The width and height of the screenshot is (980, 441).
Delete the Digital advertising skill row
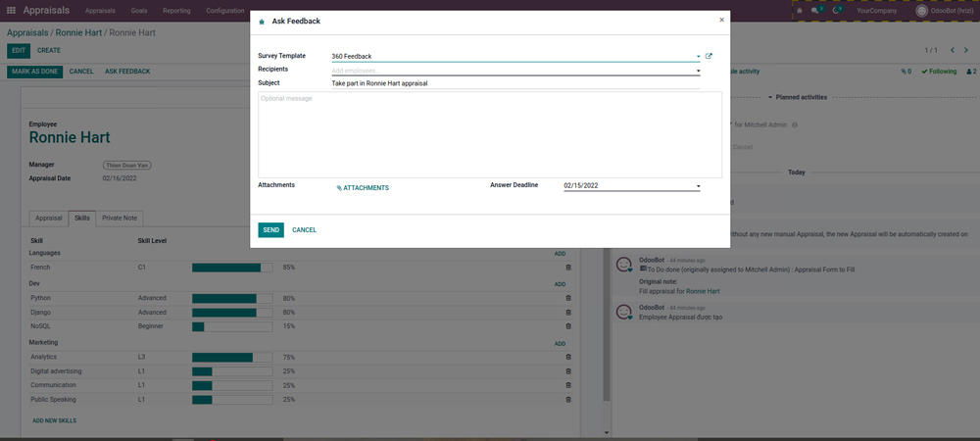point(568,371)
